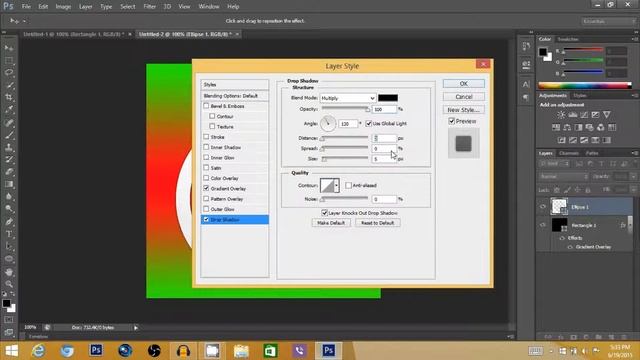Click the Ellipse 1 layer thumbnail
The width and height of the screenshot is (640, 360).
(559, 207)
